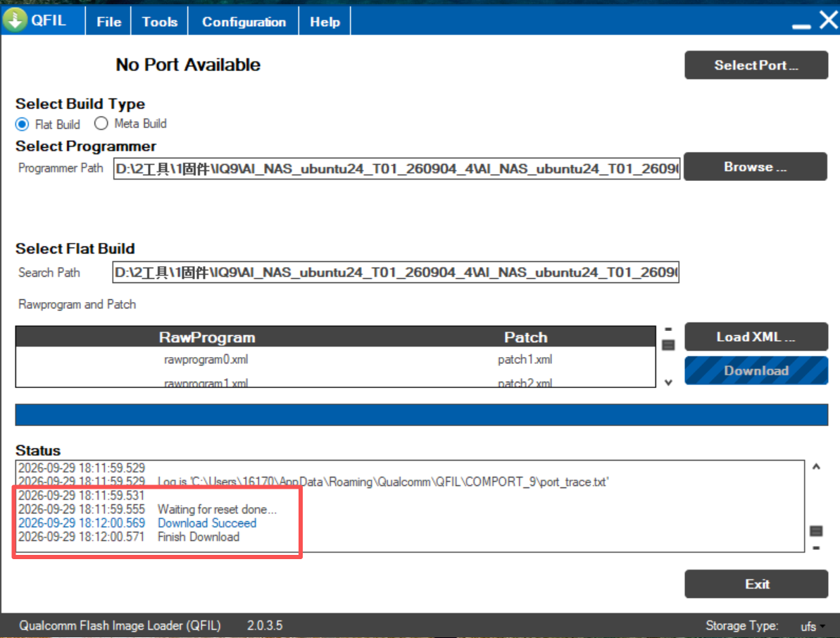840x638 pixels.
Task: Click the list icon beside the RawProgram table
Action: tap(668, 344)
